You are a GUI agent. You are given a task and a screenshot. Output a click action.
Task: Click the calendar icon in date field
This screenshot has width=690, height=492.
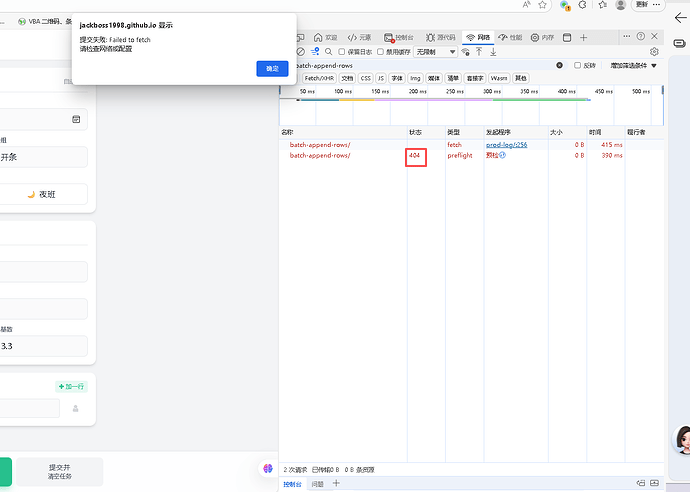[x=76, y=119]
